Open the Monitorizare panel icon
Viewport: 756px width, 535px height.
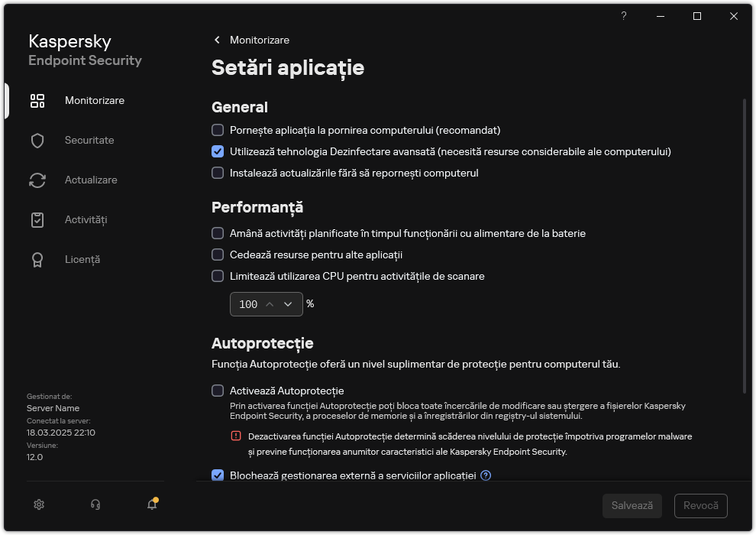pos(37,100)
